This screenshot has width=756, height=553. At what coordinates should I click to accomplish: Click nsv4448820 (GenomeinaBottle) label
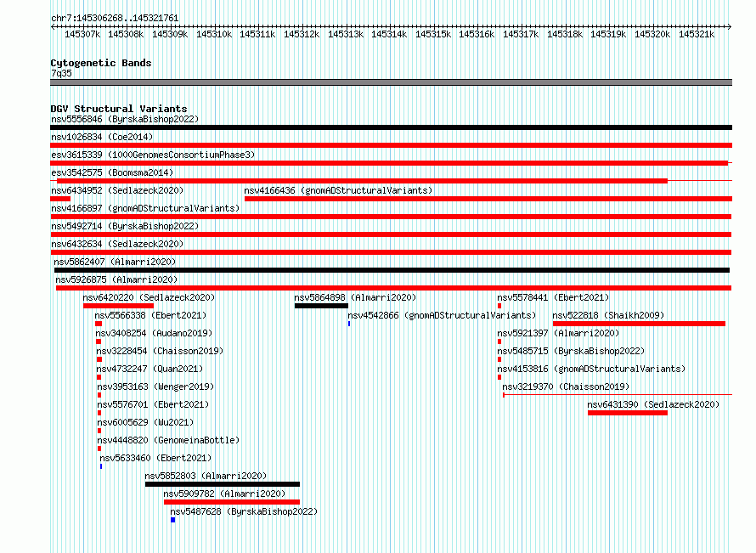pos(168,440)
